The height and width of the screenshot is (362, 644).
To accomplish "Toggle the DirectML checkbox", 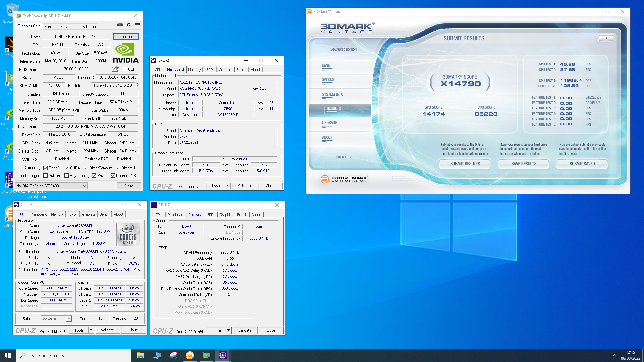I will 118,168.
